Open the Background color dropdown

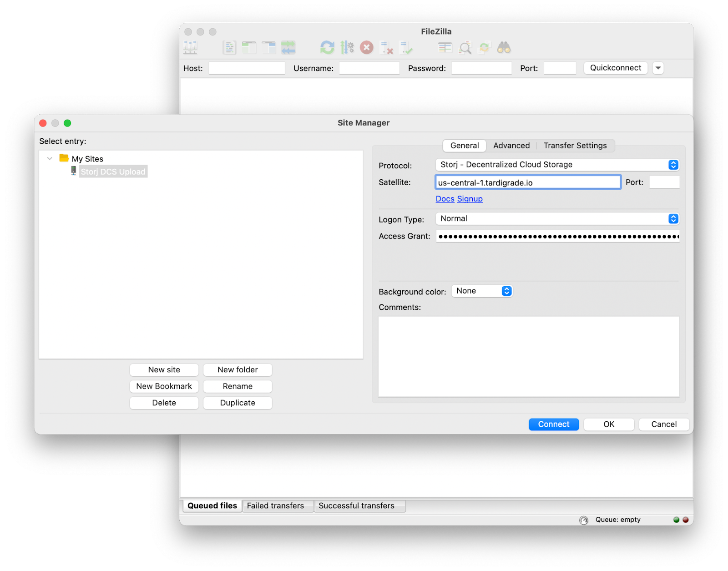(x=482, y=291)
